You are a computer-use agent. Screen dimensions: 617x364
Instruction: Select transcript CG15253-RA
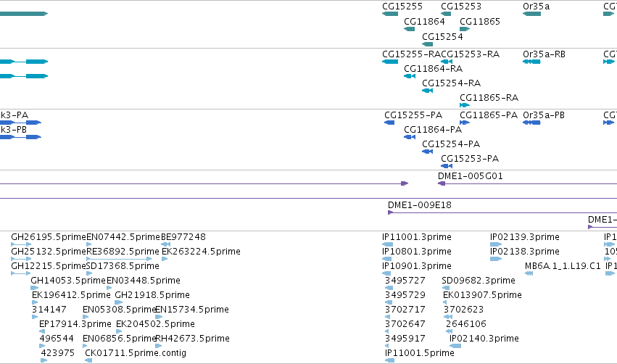(446, 62)
